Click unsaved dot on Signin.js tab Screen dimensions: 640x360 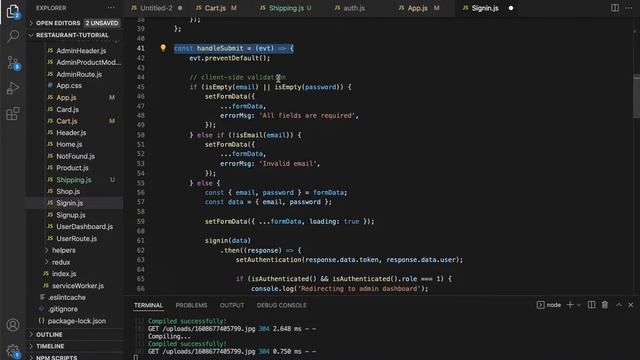511,8
